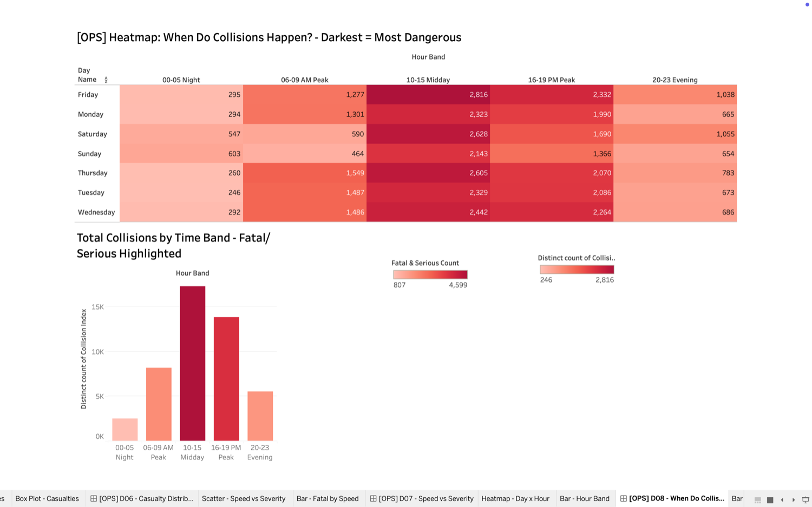Select the Friday row label
The height and width of the screenshot is (507, 812).
click(88, 95)
